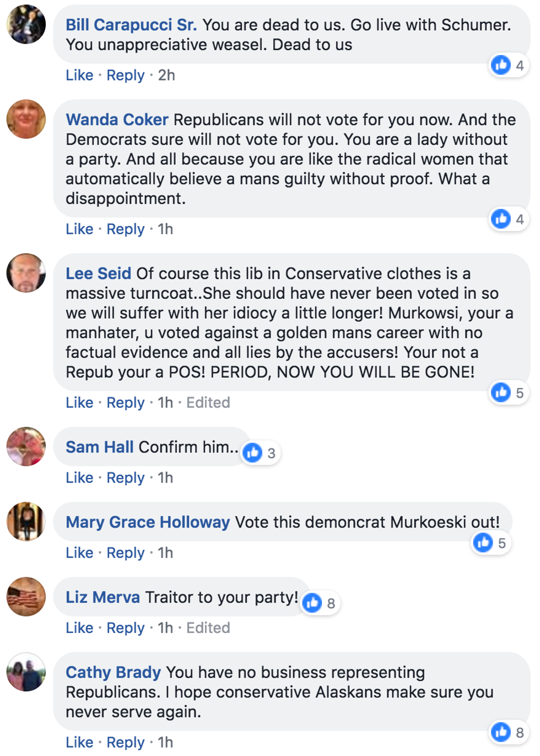Open Bill Carapucci Sr.'s profile picture
Screen dimensions: 540x756
26,25
